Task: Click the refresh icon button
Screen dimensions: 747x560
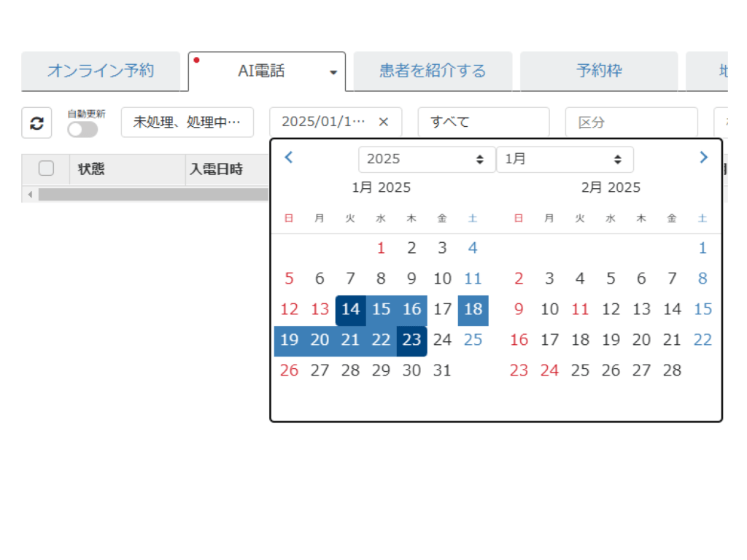Action: (x=36, y=123)
